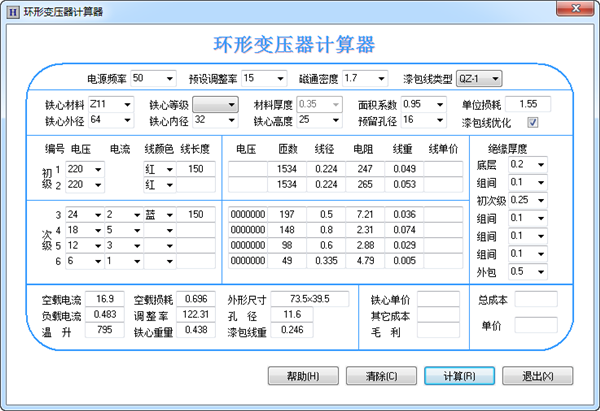Open the 电源频率 dropdown
The image size is (600, 411).
click(167, 78)
